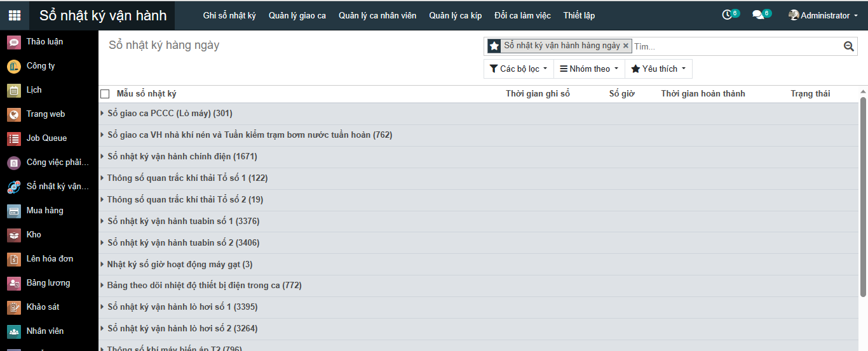Remove the Sổ nhật ký vận hành hàng ngày filter
This screenshot has width=868, height=351.
pos(626,46)
